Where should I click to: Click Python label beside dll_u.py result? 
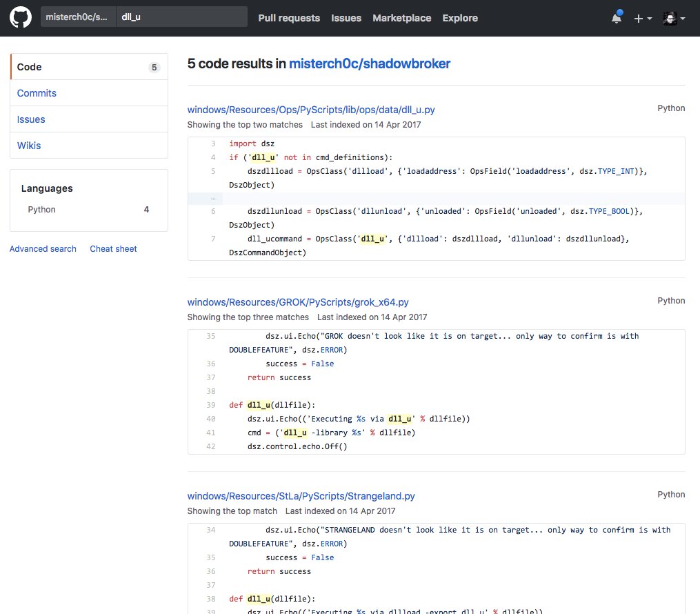click(671, 108)
